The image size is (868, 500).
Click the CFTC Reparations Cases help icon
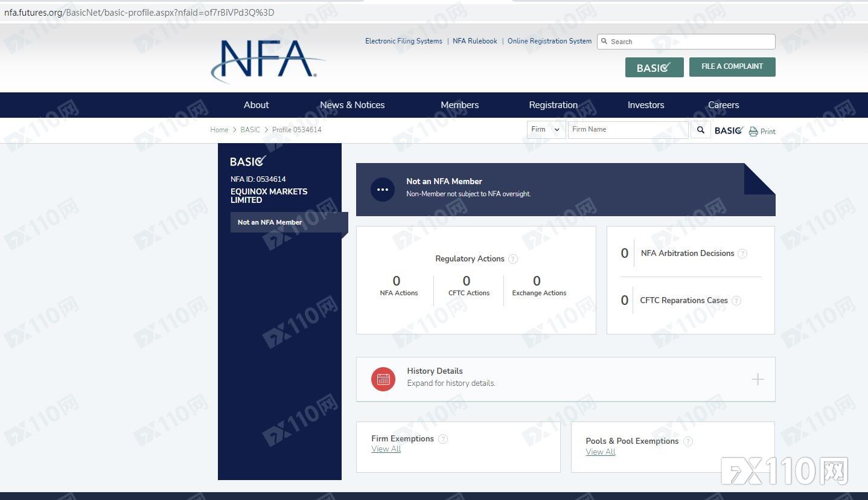736,301
